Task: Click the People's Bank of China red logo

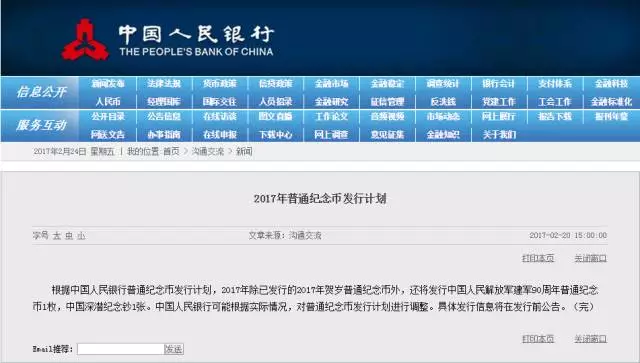Action: click(85, 40)
